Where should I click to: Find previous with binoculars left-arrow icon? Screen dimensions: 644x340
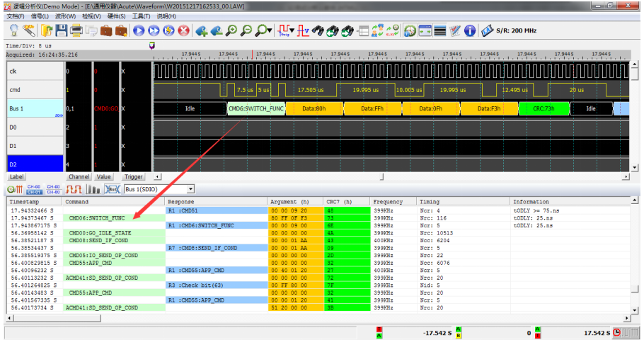click(333, 30)
